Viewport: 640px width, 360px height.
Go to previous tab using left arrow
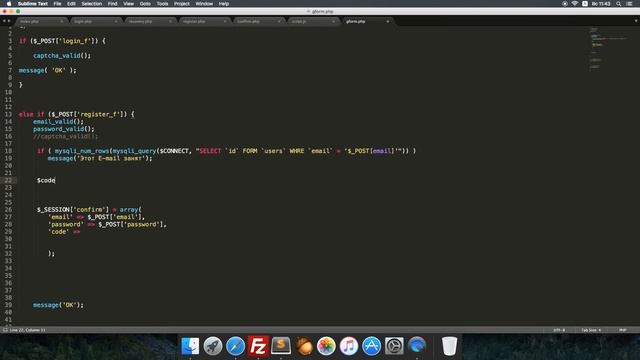4,21
